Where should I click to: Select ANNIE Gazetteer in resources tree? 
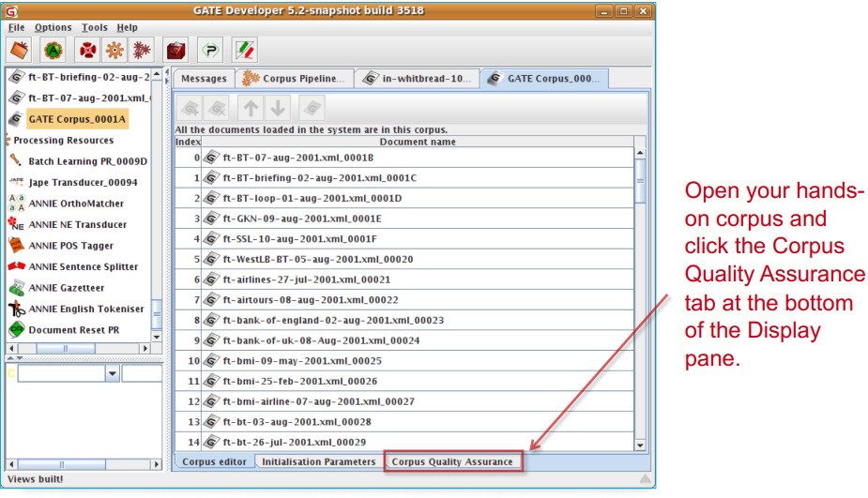67,288
